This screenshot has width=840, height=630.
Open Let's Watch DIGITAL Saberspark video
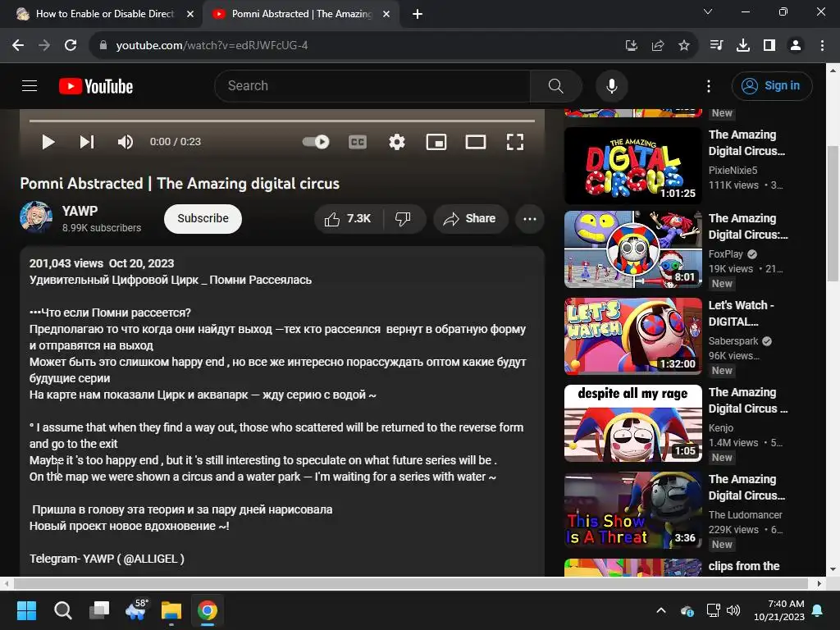coord(633,336)
